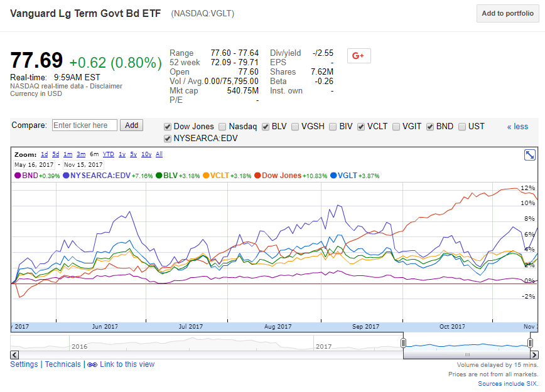Expand chart to full screen icon

(530, 154)
